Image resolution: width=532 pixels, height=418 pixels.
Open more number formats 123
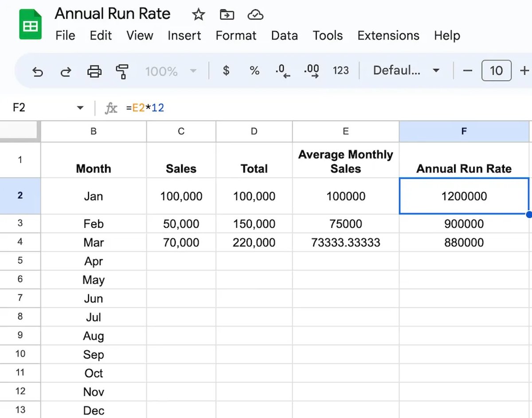340,70
